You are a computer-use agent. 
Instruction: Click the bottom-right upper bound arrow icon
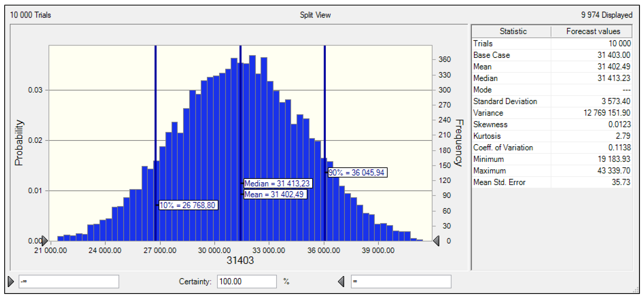(x=341, y=282)
